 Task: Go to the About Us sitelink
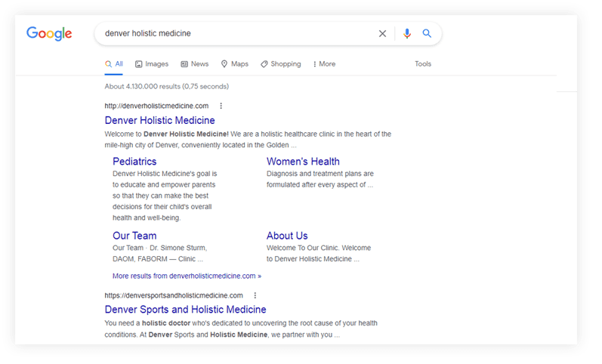(x=287, y=236)
